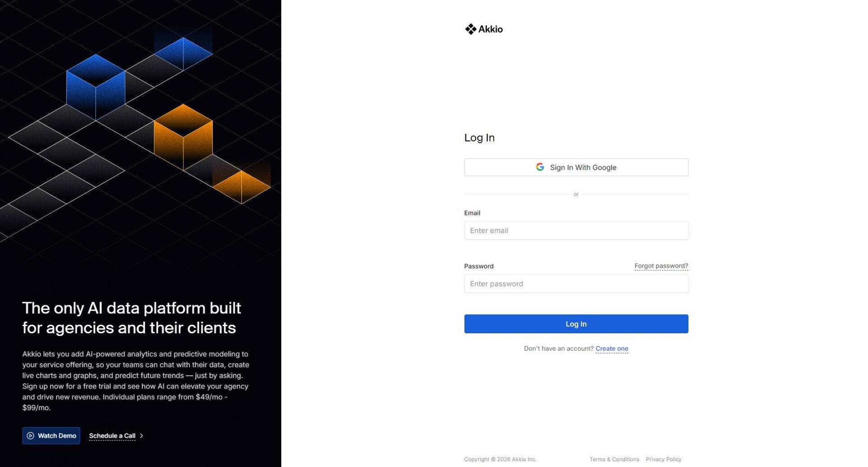Click the small blue cube at top
Image resolution: width=868 pixels, height=467 pixels.
tap(183, 53)
